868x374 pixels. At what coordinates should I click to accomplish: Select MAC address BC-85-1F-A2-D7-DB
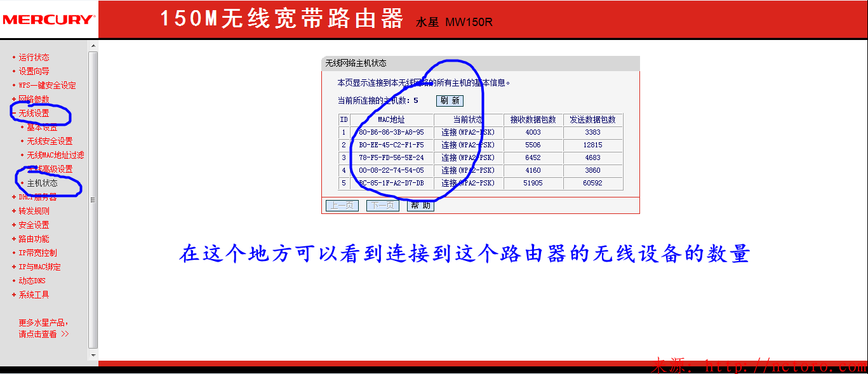[x=391, y=183]
